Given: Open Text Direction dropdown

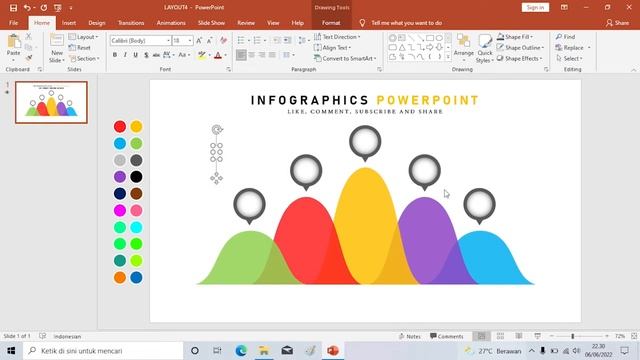Looking at the screenshot, I should [337, 37].
